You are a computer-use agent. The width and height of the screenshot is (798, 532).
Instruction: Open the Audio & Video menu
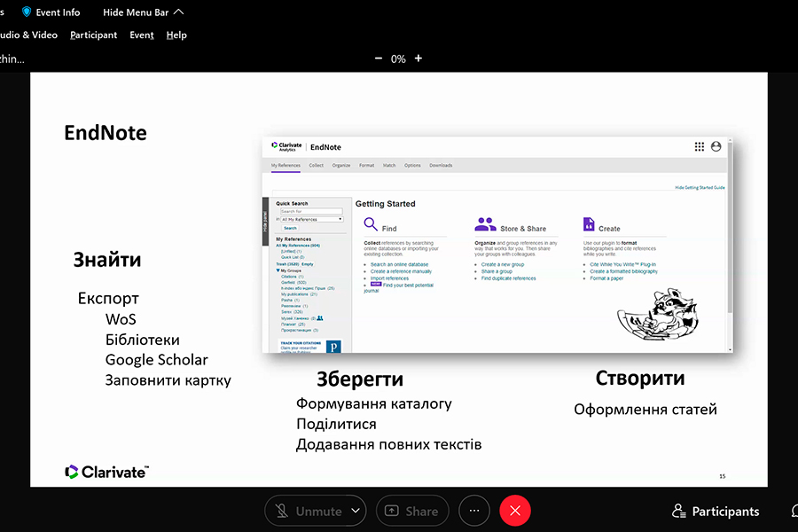tap(28, 35)
